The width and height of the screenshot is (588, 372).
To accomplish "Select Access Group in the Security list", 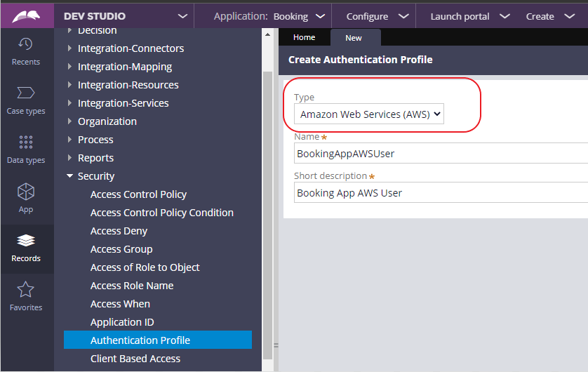I will click(x=121, y=249).
